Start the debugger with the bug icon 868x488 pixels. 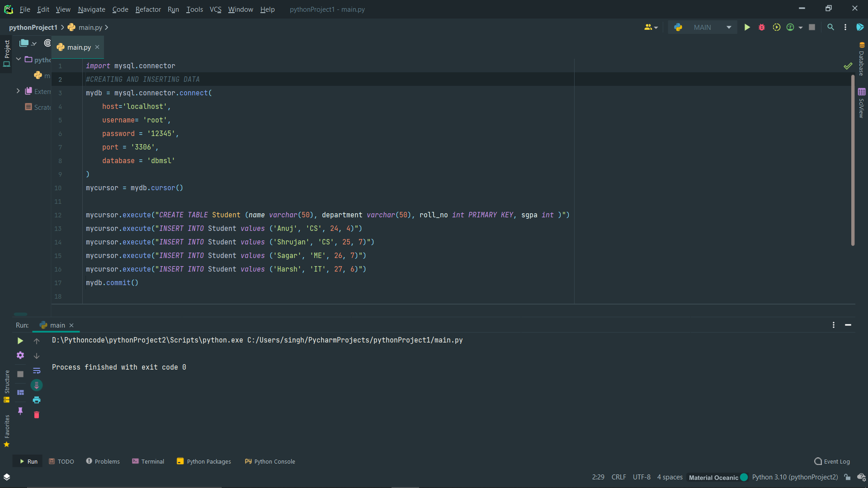coord(762,27)
